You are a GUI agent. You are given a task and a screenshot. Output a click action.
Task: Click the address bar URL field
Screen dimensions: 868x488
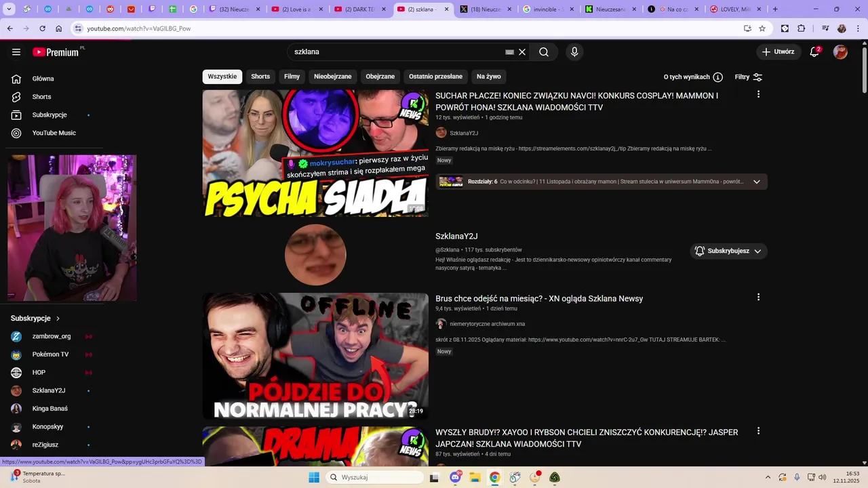(407, 28)
